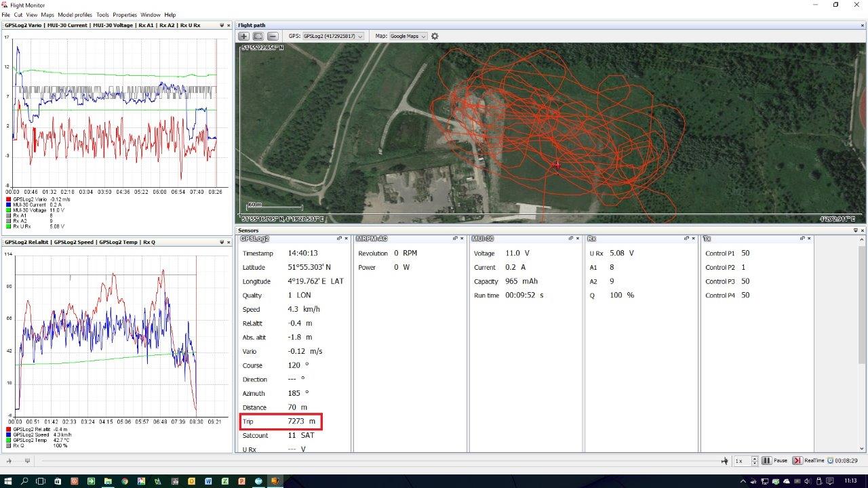Close the Rel.altit/Speed/Temp graph panel

point(229,242)
